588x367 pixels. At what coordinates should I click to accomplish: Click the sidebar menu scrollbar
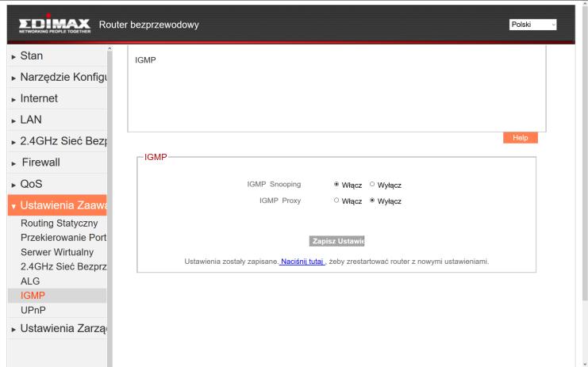pyautogui.click(x=110, y=206)
